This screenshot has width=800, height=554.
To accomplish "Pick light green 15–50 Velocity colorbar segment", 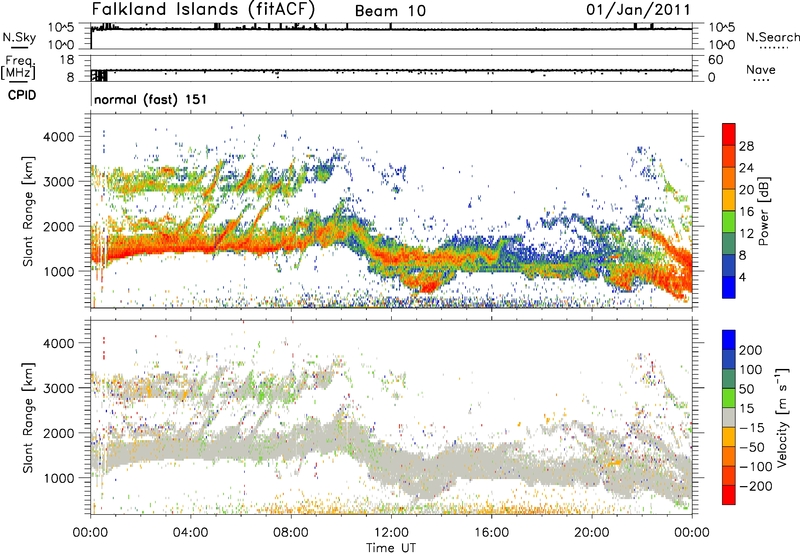I will pos(729,398).
